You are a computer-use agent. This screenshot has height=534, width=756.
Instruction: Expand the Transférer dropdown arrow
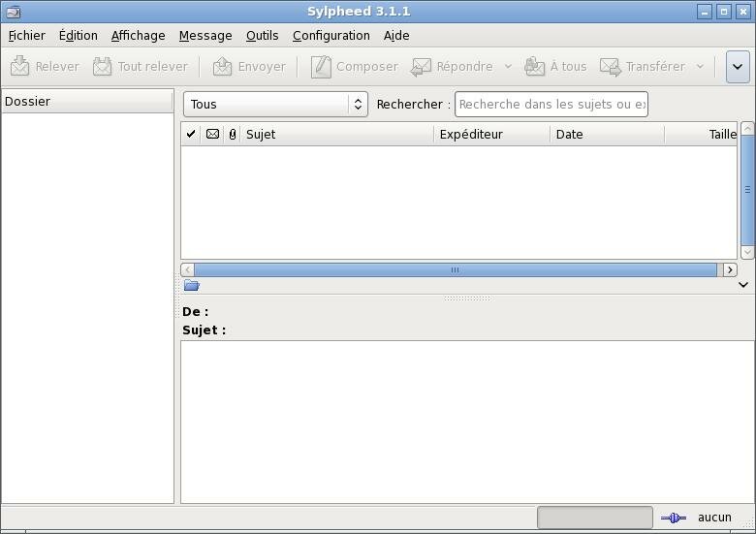(x=700, y=66)
